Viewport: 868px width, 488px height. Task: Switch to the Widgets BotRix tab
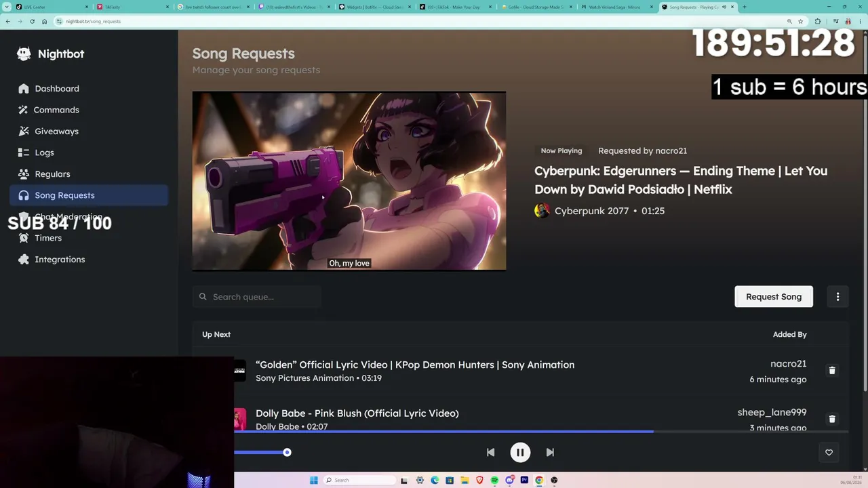375,7
